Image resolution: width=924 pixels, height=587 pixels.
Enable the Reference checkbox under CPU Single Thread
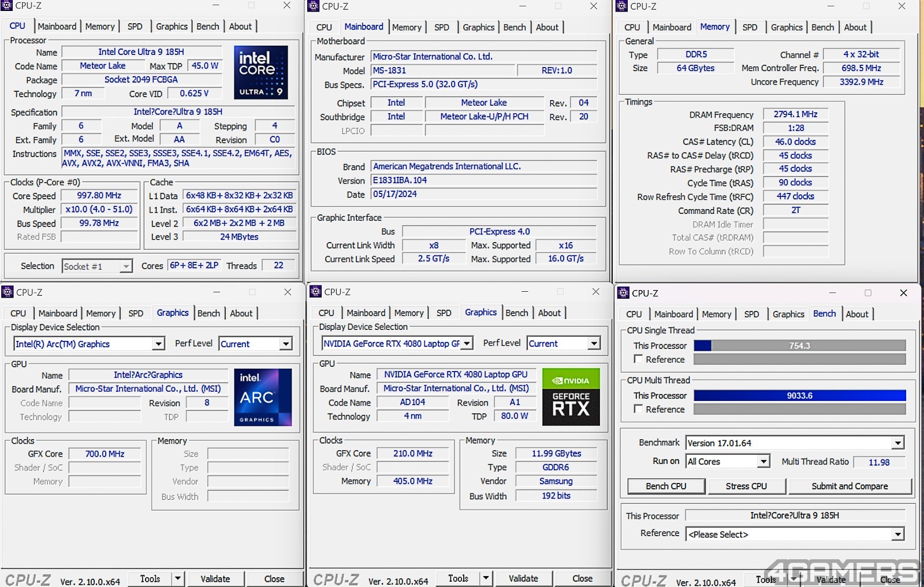click(x=638, y=359)
